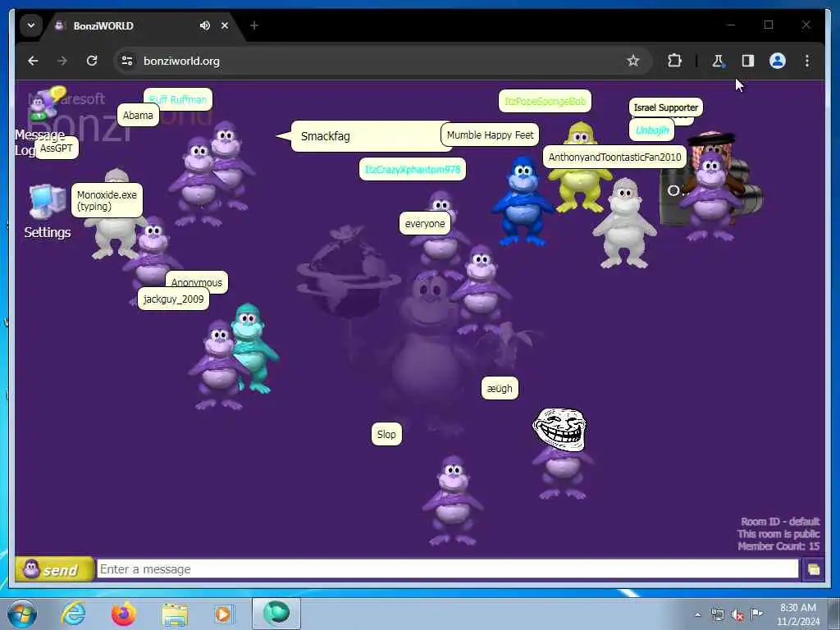Focus the Enter a message field
840x630 pixels.
click(x=448, y=569)
